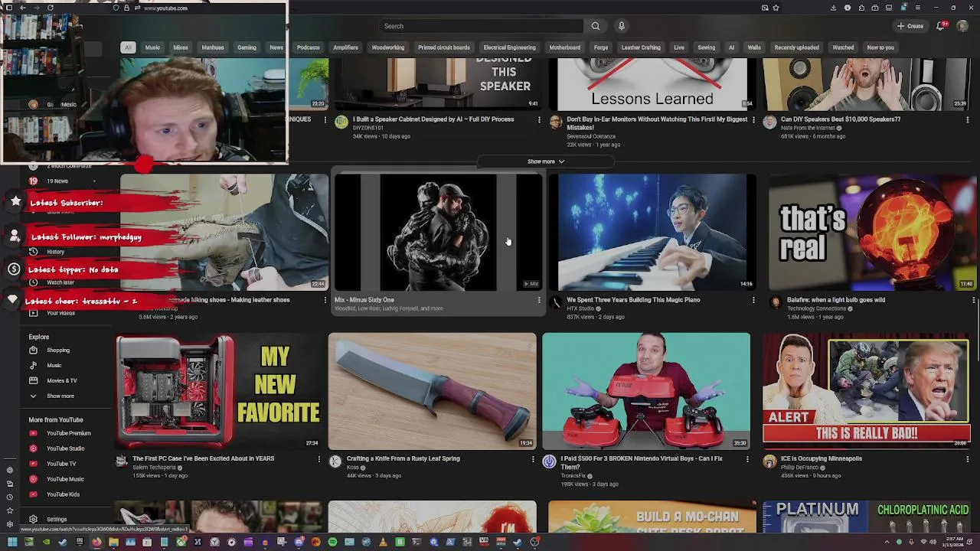980x551 pixels.
Task: Open 'We Spent Three Years Building This Magic Piano' title
Action: tap(633, 300)
